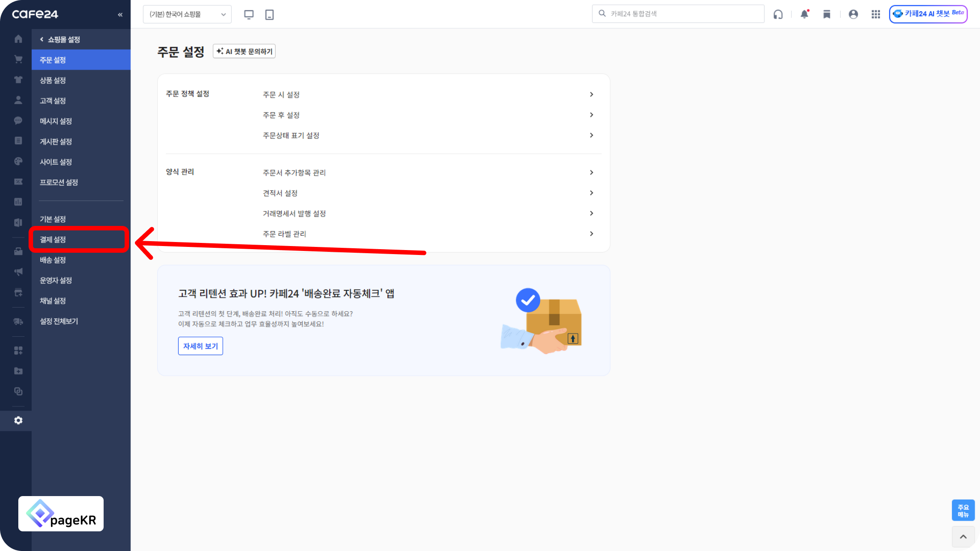Collapse the sidebar with double-chevron icon
The width and height of the screenshot is (980, 551).
120,15
